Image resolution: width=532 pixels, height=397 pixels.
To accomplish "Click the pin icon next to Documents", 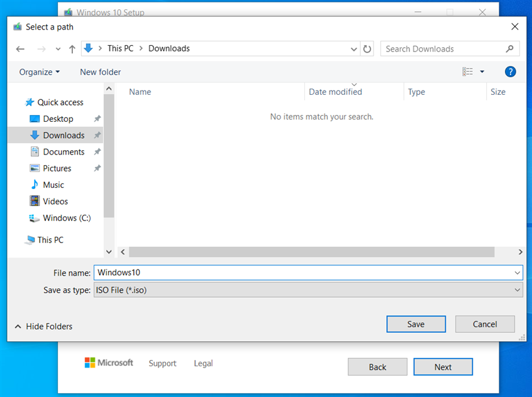I will [97, 151].
